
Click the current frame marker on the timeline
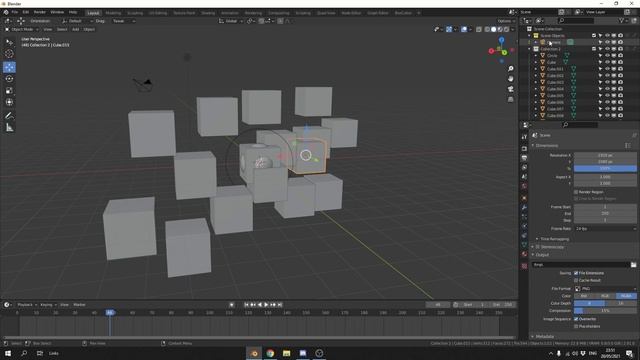110,313
